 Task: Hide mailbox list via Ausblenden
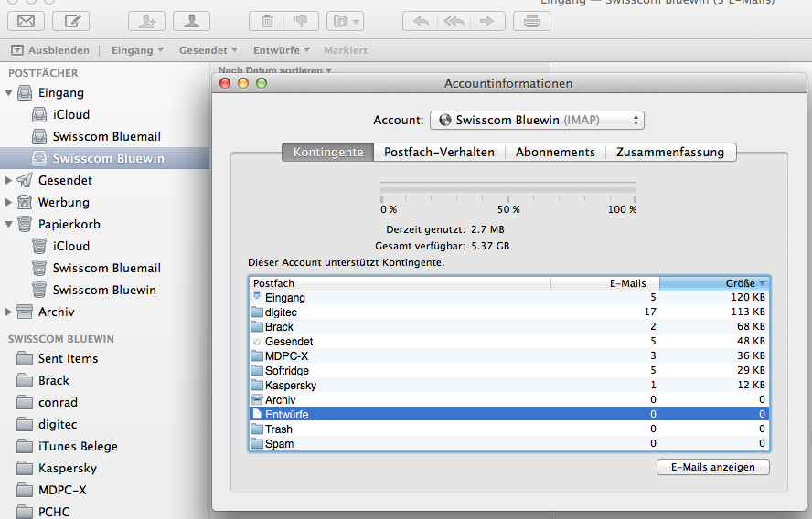tap(50, 50)
